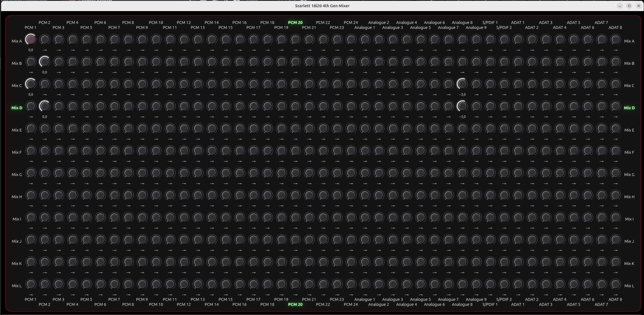Select the Mix E knob for ADAT 1
This screenshot has width=644, height=315.
click(518, 128)
